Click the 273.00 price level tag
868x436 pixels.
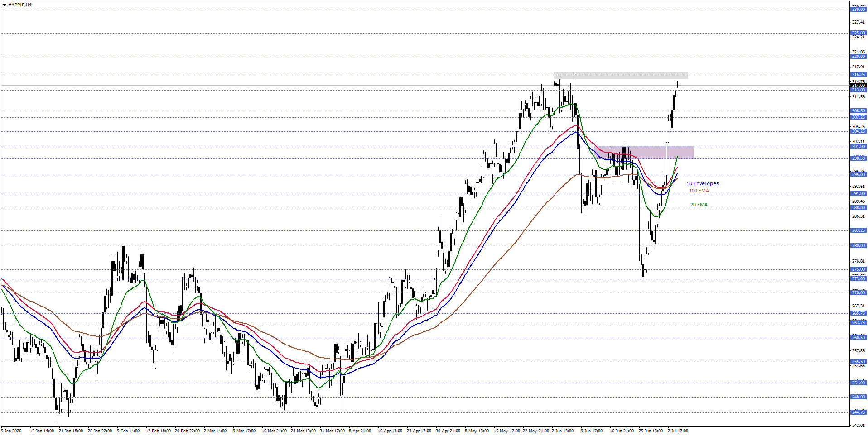(x=858, y=278)
